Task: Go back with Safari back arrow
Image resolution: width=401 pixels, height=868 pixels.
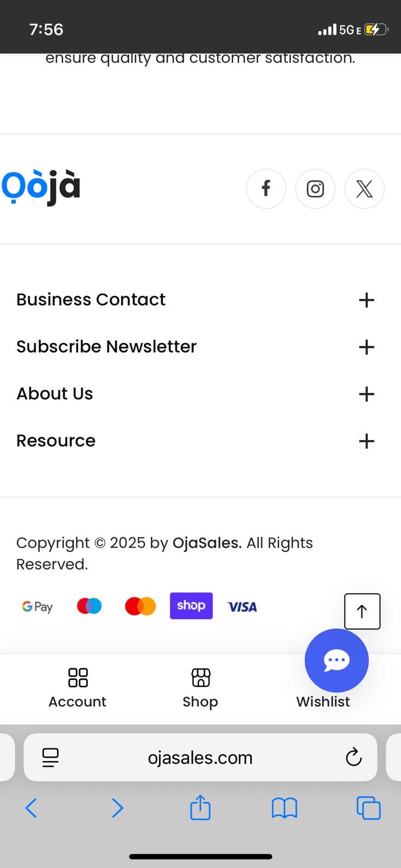Action: pos(31,808)
